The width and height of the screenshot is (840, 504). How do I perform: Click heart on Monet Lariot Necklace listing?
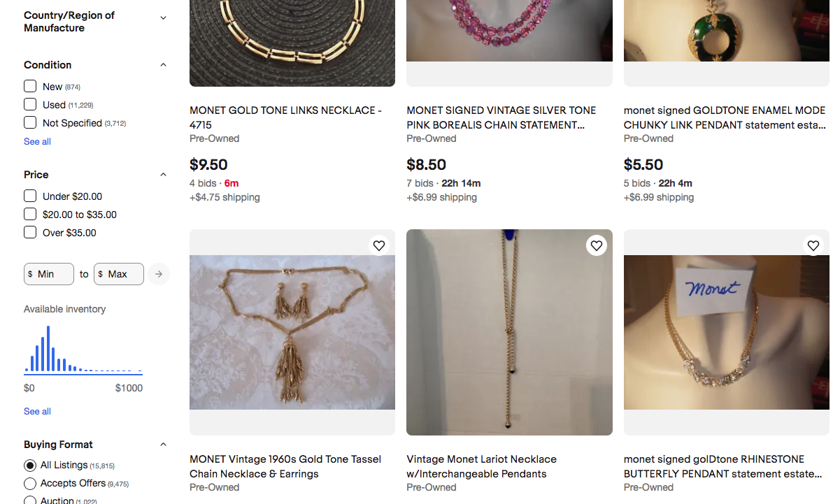click(596, 245)
